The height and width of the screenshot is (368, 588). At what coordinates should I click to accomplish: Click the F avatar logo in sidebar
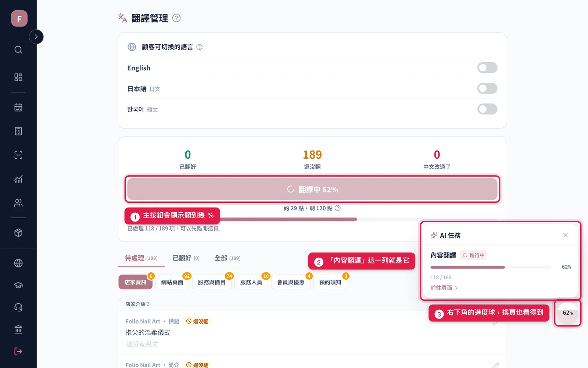pos(19,18)
